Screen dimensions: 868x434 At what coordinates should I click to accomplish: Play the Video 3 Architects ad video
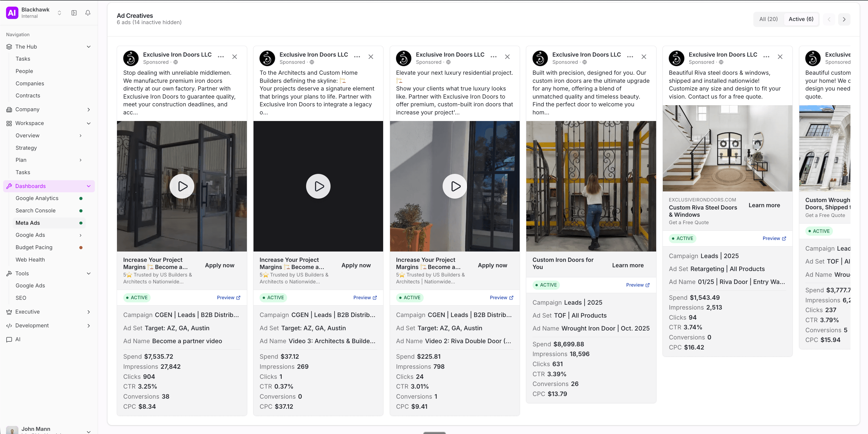[318, 186]
